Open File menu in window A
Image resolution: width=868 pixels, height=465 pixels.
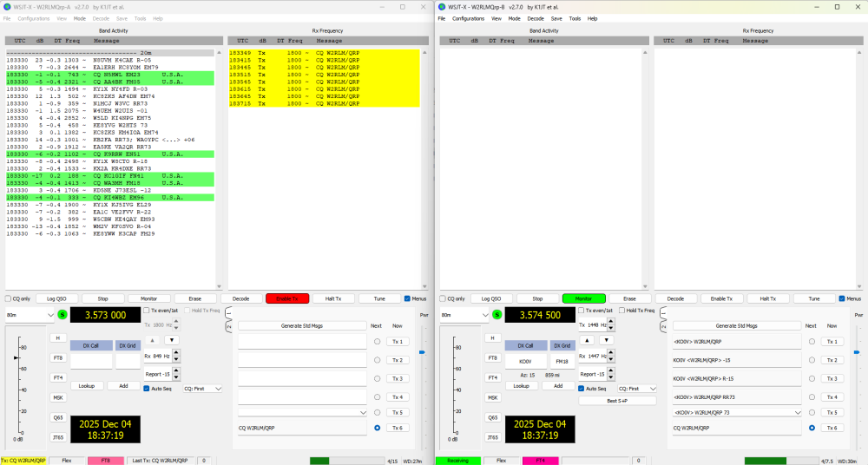click(7, 18)
